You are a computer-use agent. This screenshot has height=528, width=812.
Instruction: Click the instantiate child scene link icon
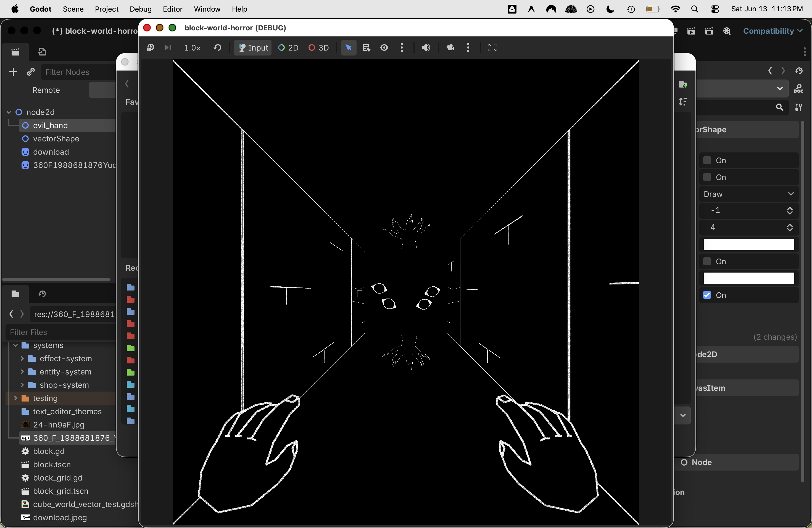click(x=31, y=72)
